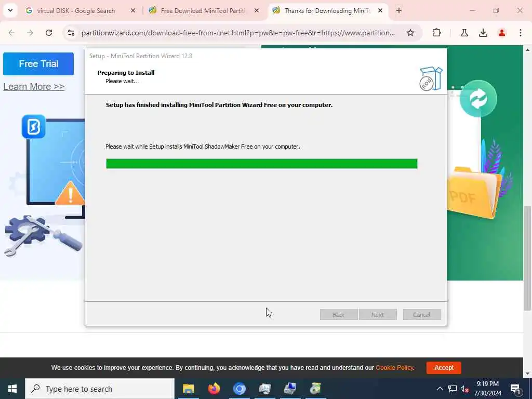
Task: Open the computer monitor taskbar app
Action: click(x=264, y=389)
